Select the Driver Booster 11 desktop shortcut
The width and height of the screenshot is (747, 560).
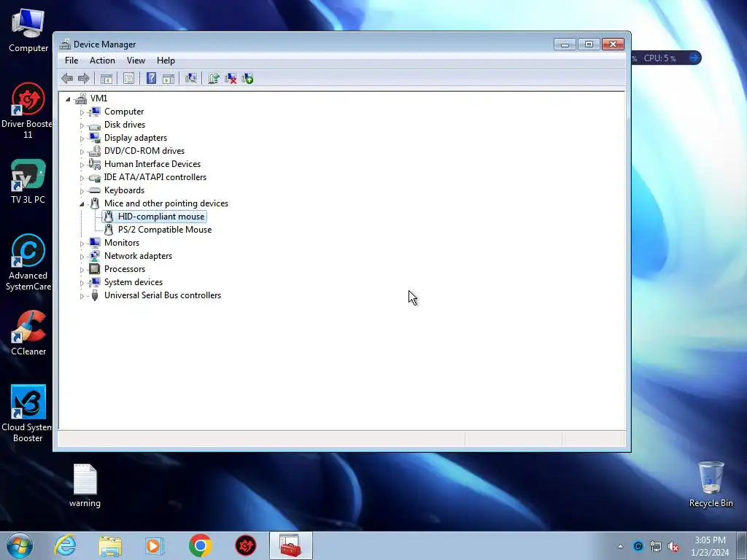click(28, 111)
